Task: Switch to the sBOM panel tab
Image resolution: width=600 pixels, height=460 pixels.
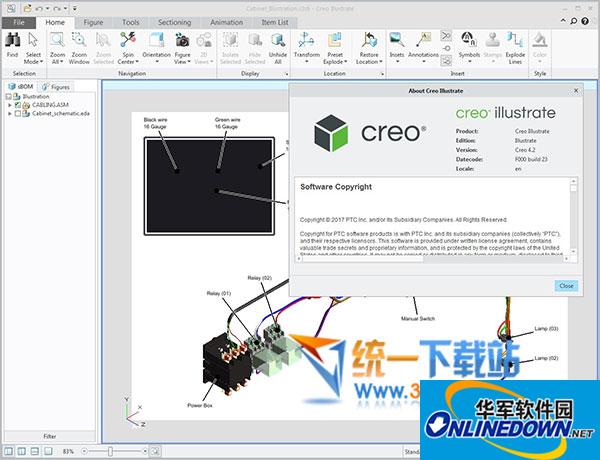Action: 21,86
